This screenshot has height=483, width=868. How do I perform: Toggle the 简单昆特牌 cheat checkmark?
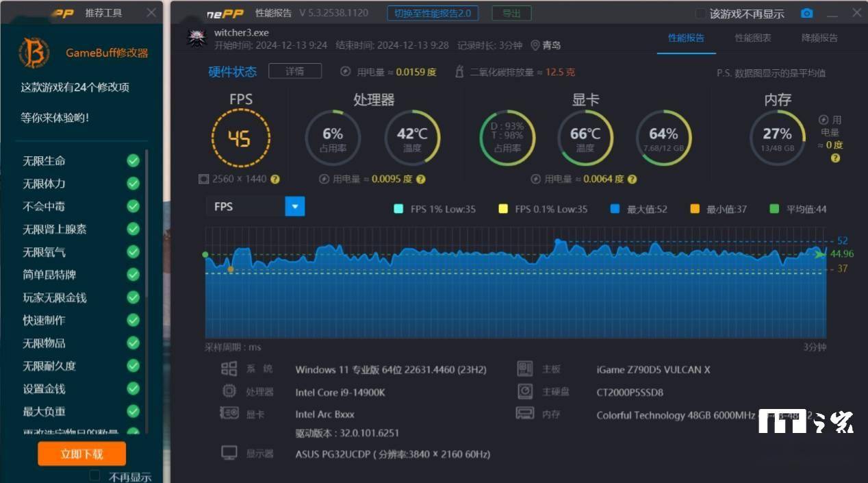(133, 274)
